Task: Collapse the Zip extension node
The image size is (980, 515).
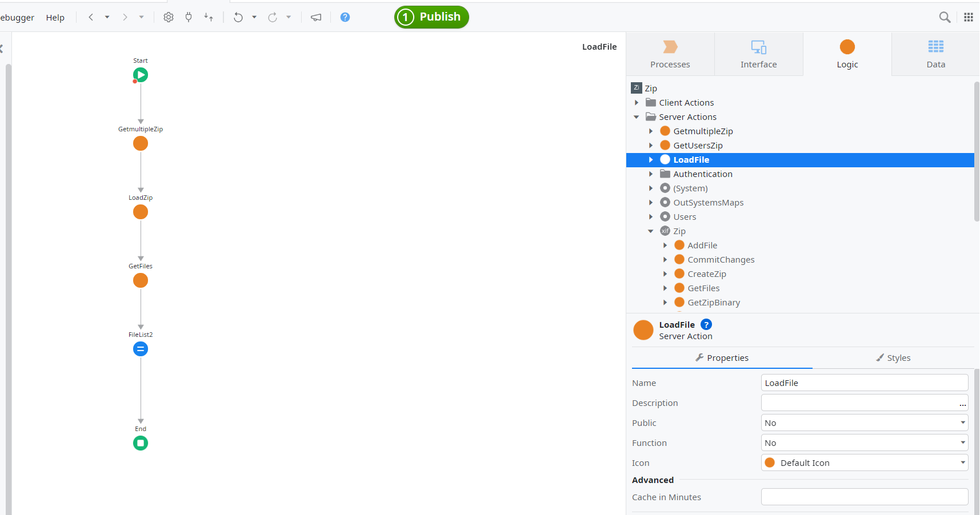Action: pyautogui.click(x=651, y=231)
